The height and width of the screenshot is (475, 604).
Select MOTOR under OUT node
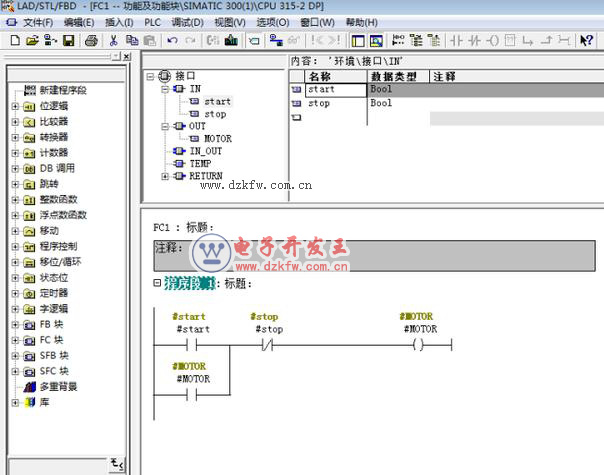218,139
